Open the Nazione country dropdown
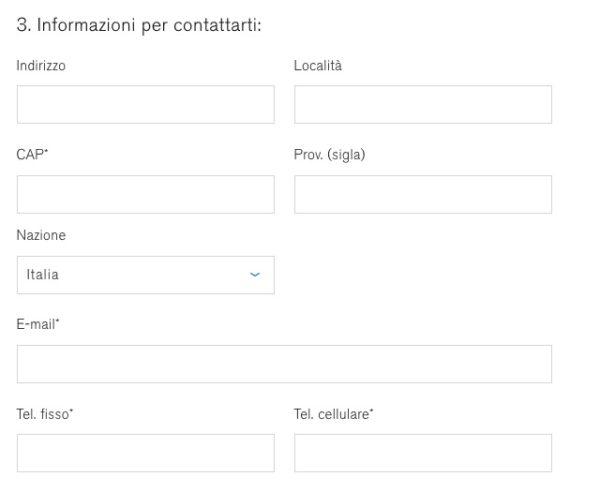 (x=145, y=275)
